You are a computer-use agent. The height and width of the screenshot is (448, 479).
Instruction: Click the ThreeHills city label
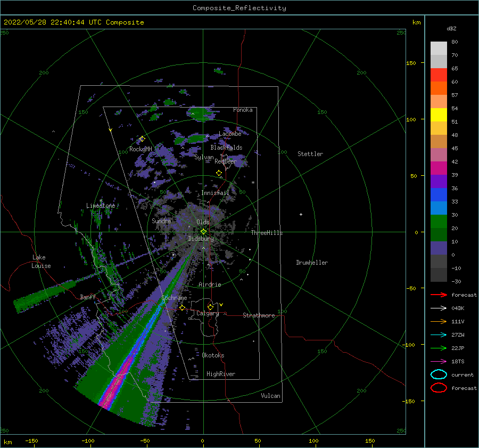(267, 233)
